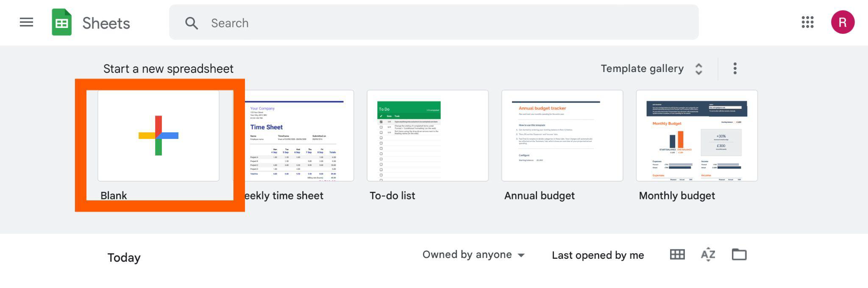Click the Sheets title text
868x288 pixels.
point(106,23)
